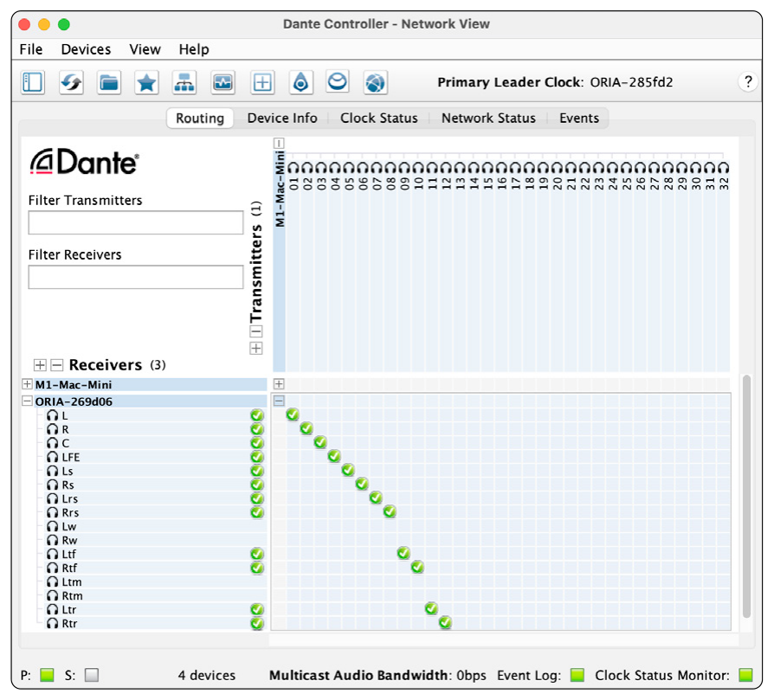Toggle subscription of Ltr to channel 11
This screenshot has height=700, width=774.
click(431, 609)
